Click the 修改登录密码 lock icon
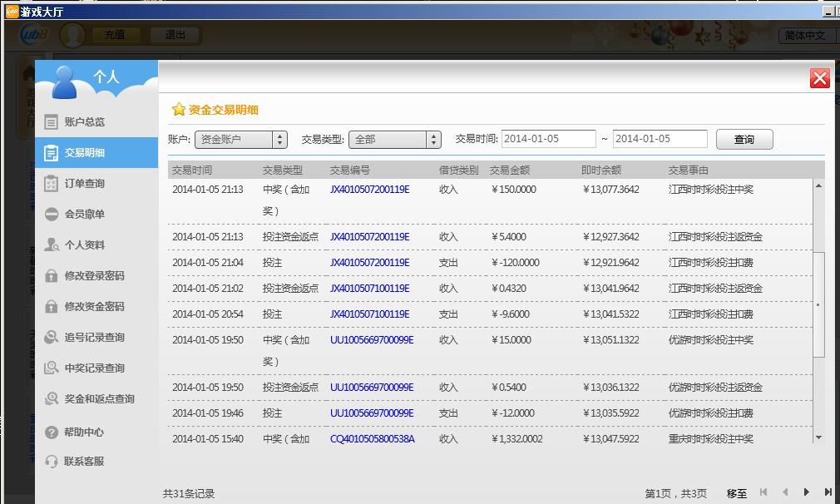 pyautogui.click(x=52, y=276)
